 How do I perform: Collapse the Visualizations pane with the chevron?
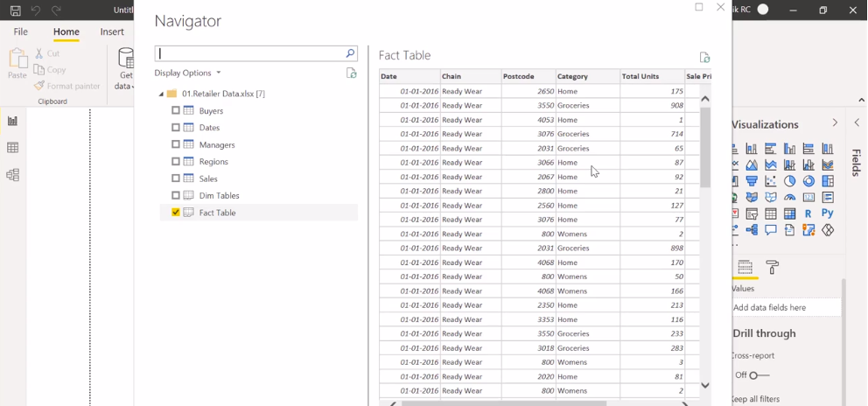tap(835, 123)
